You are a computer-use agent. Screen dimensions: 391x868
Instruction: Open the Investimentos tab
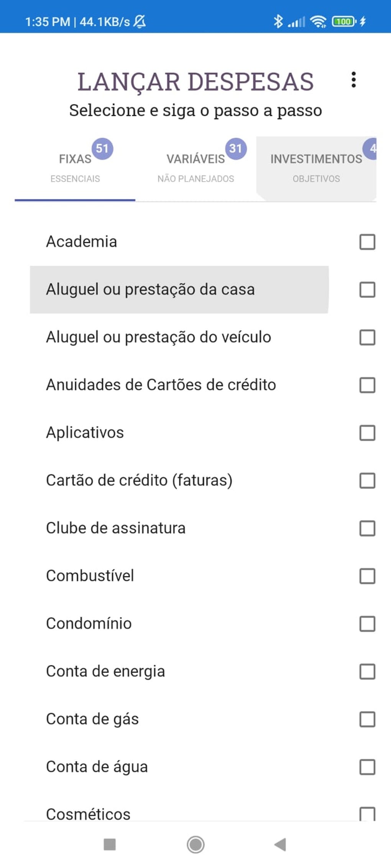tap(316, 168)
